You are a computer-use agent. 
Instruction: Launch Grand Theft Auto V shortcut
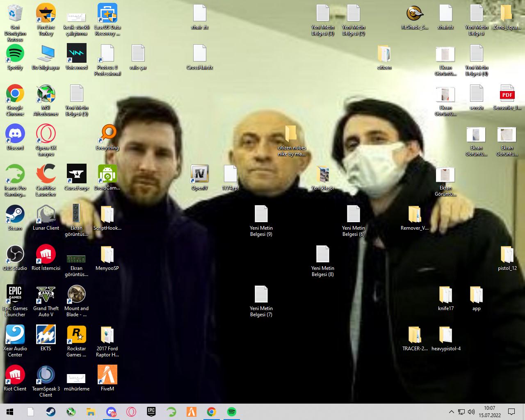point(46,301)
